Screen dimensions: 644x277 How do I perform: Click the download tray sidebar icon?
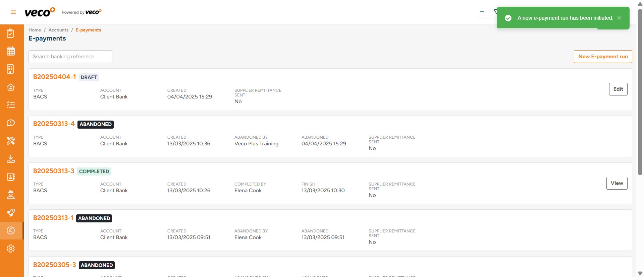(x=11, y=159)
